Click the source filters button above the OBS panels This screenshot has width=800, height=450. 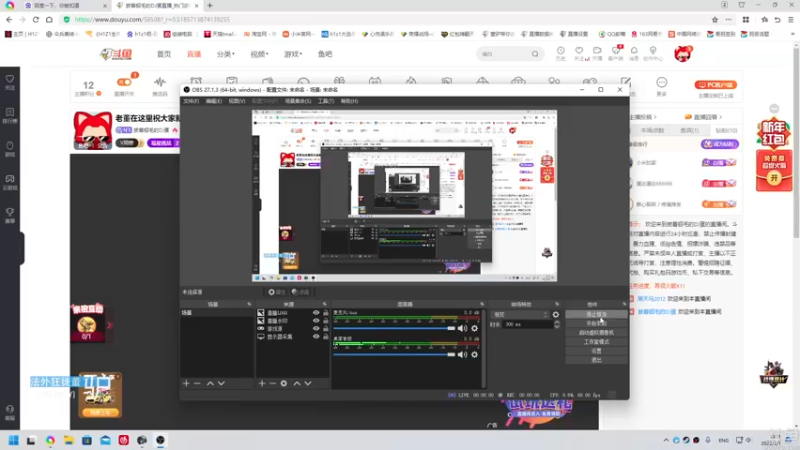point(301,292)
